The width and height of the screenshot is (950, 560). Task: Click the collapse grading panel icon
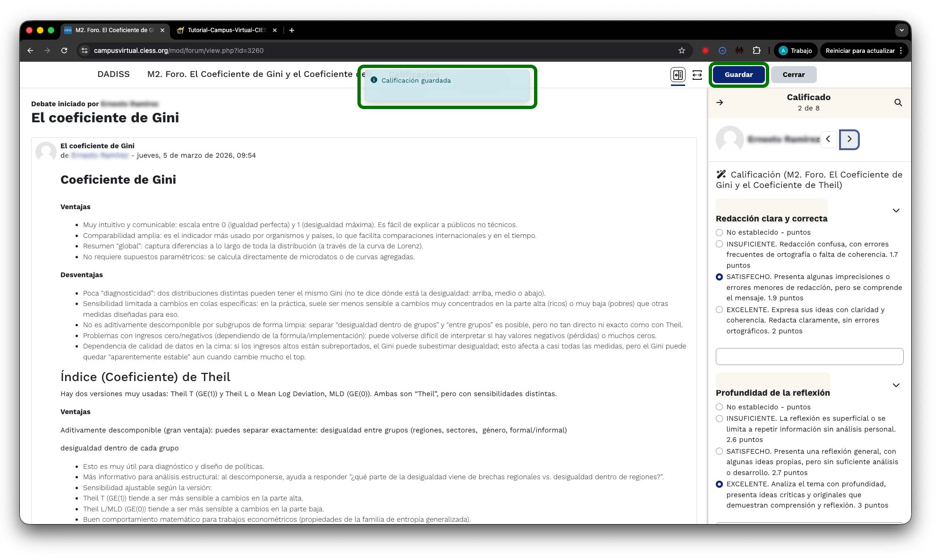point(678,75)
